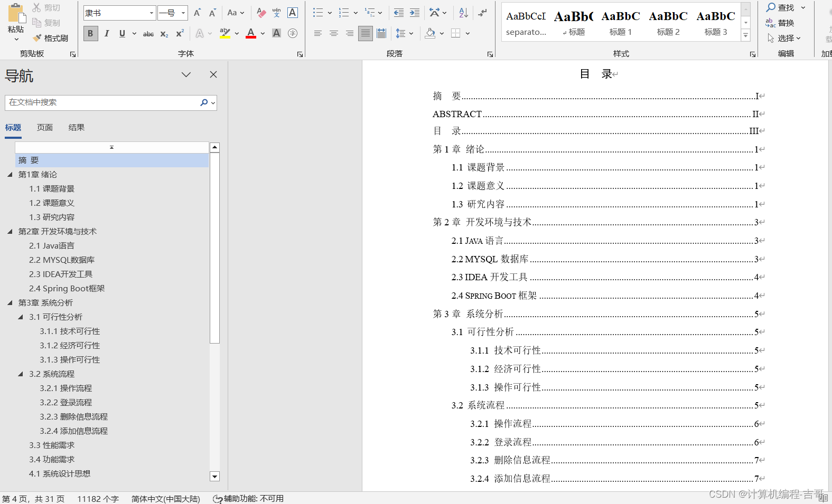Open the font name dropdown showing 隶书

pyautogui.click(x=152, y=13)
